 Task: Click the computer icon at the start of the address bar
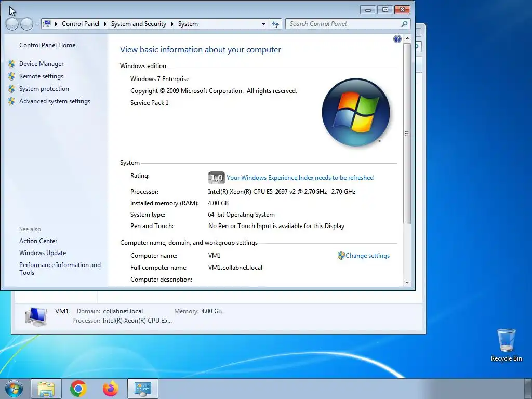47,24
